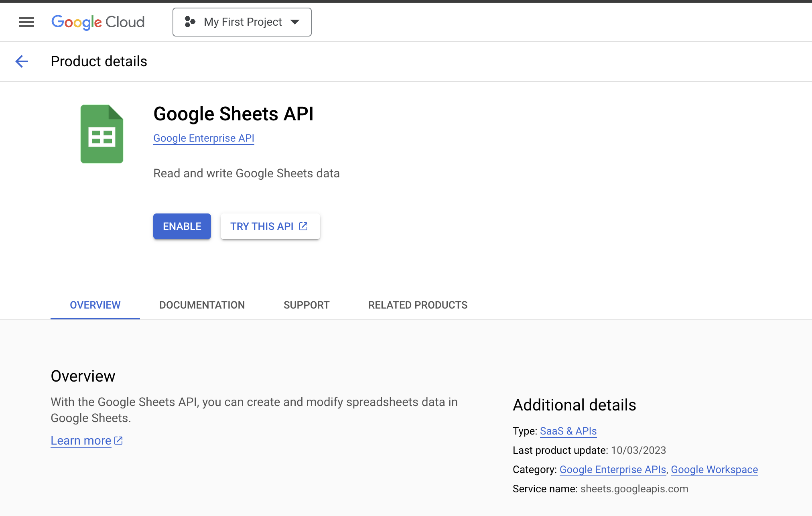The width and height of the screenshot is (812, 516).
Task: Open the Google Workspace category link
Action: (x=714, y=469)
